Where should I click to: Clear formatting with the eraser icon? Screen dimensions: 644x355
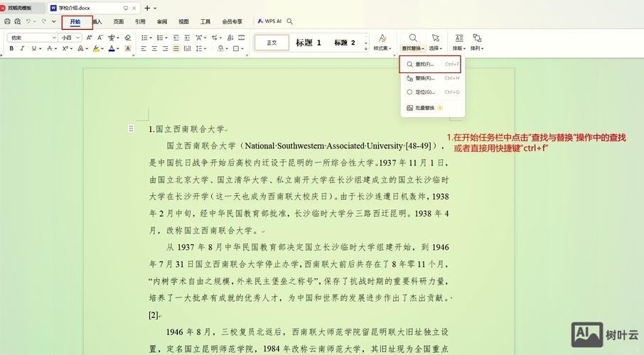128,38
